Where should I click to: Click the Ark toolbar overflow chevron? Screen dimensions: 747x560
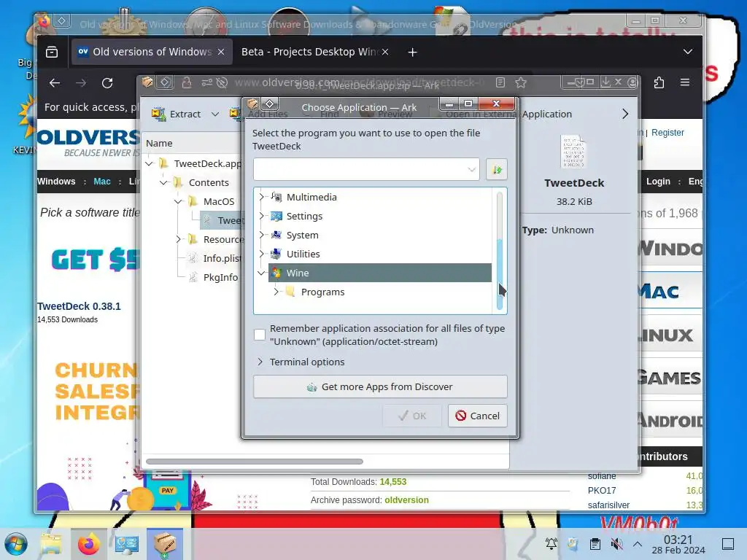[625, 114]
